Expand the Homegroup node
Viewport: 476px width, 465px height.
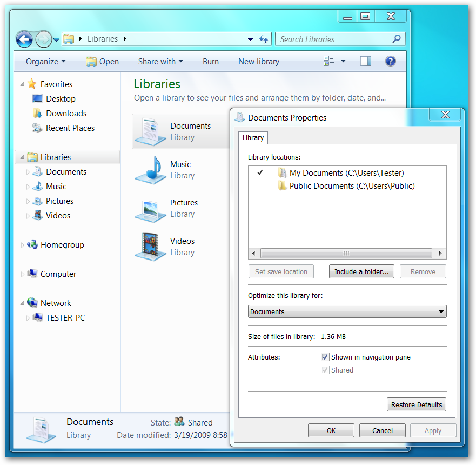pos(23,245)
